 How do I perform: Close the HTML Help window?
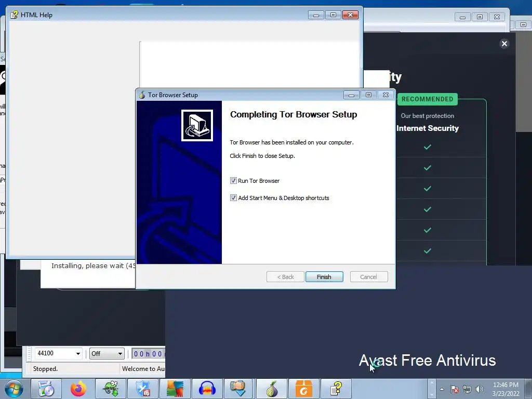point(351,15)
